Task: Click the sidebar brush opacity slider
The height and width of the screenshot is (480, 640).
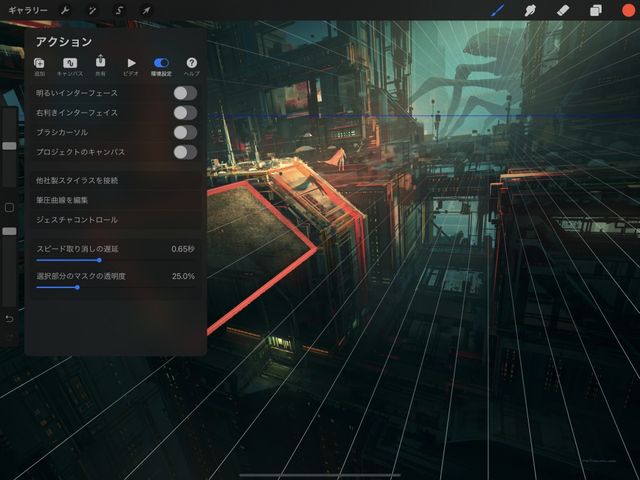Action: coord(9,231)
